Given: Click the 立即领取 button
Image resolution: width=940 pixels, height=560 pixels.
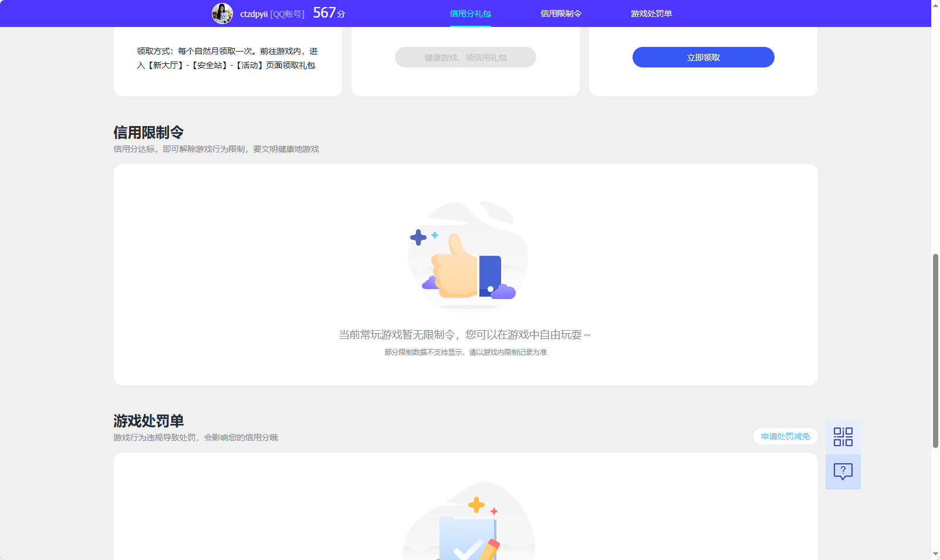Looking at the screenshot, I should click(x=704, y=57).
